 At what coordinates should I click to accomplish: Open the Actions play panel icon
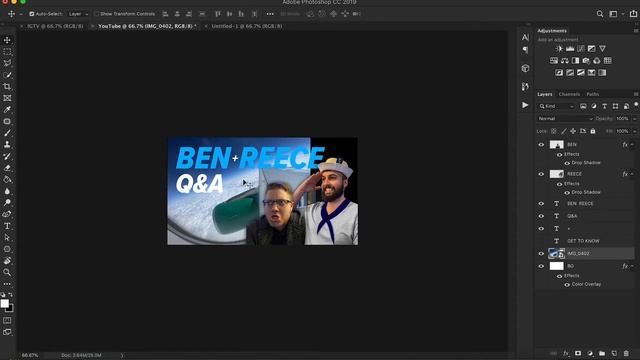[525, 105]
